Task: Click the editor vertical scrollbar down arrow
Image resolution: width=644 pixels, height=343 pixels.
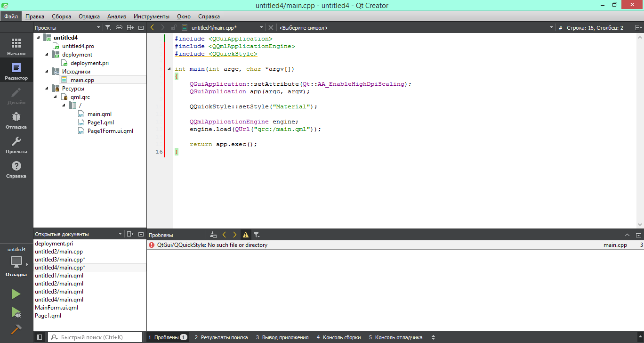Action: point(640,225)
